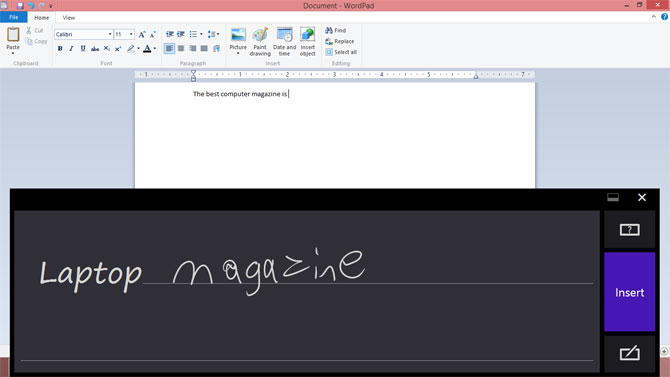Click Replace in Editing group

coord(340,41)
